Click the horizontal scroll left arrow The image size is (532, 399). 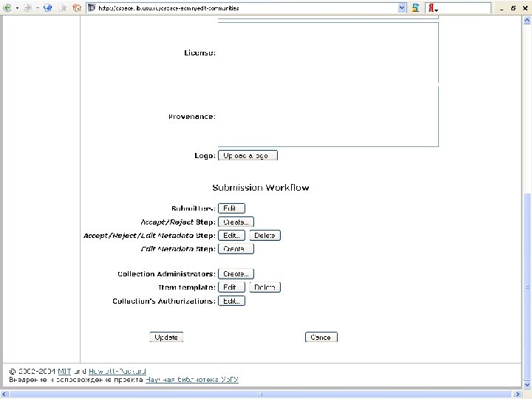click(4, 395)
